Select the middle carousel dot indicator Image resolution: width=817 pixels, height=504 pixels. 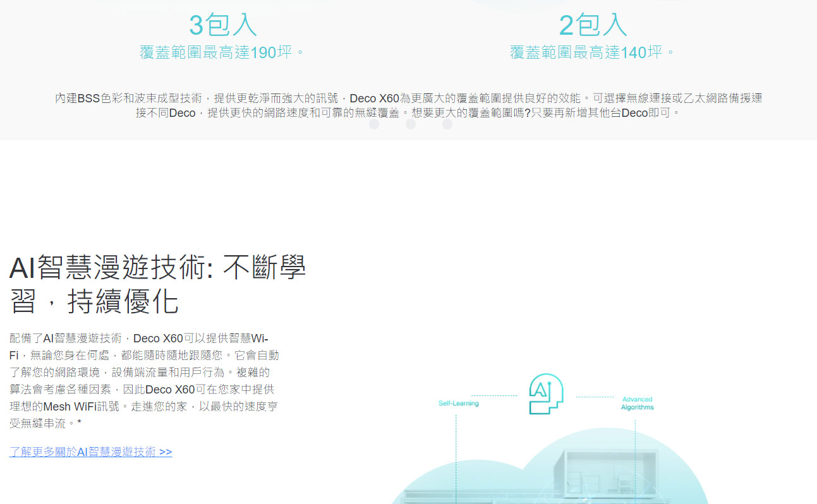(411, 124)
